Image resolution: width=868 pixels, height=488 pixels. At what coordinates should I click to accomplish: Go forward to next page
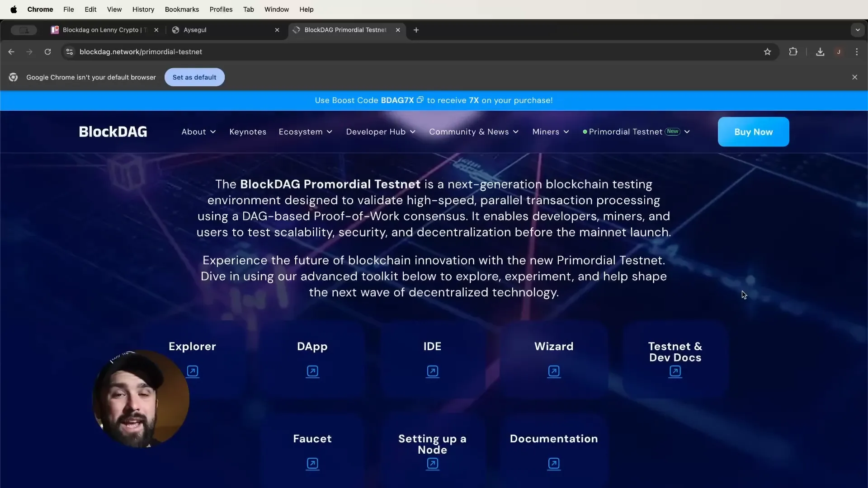pyautogui.click(x=29, y=52)
